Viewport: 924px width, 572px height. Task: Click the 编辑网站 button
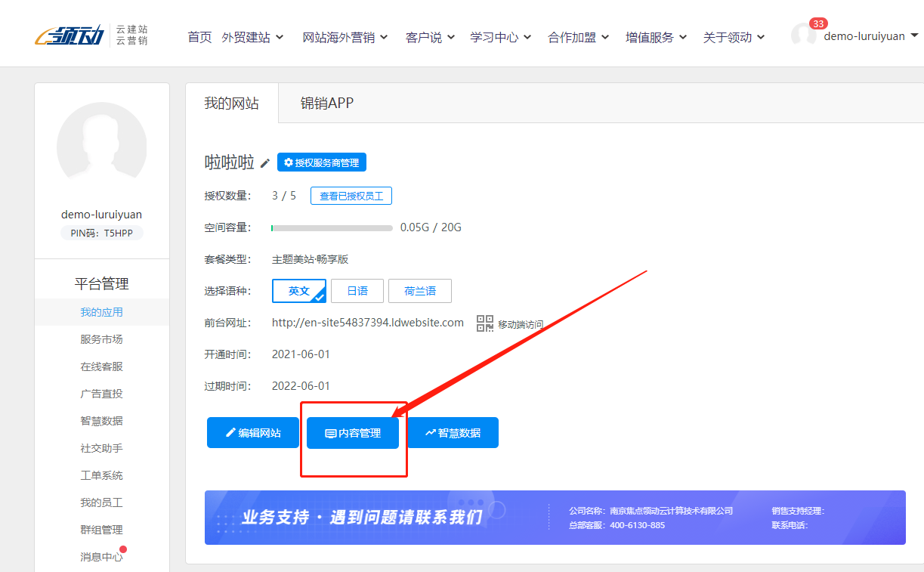tap(253, 433)
